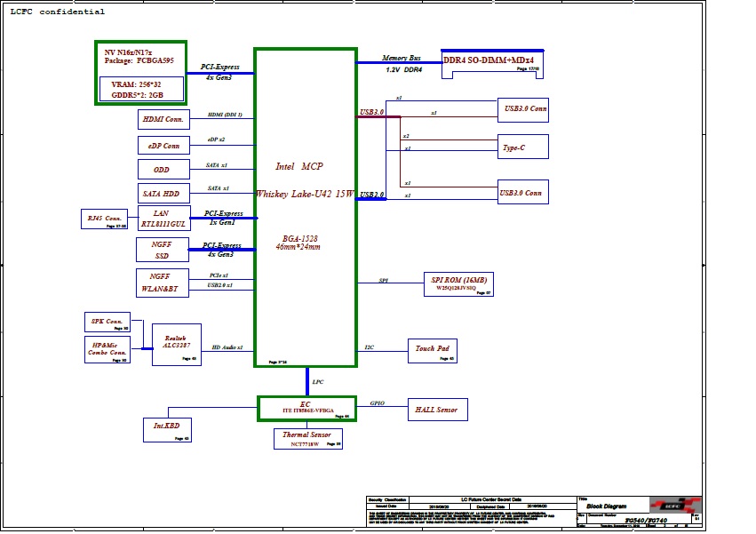Select the EC ITE IT8586E block

[x=306, y=409]
